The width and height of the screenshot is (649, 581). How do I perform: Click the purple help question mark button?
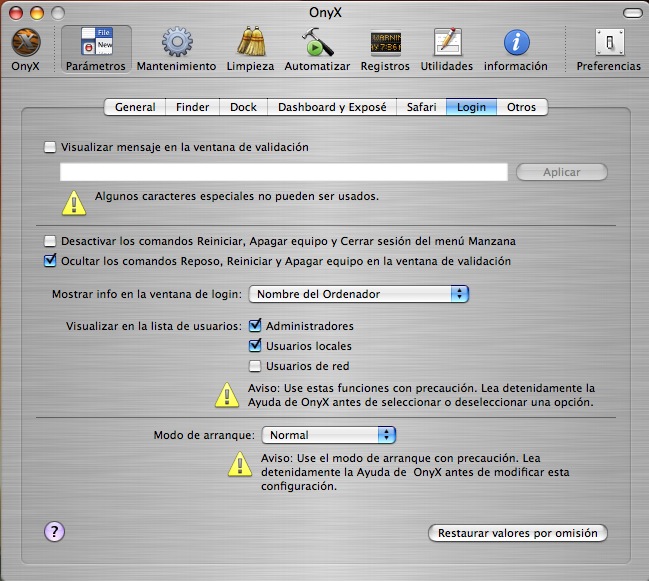pyautogui.click(x=54, y=531)
